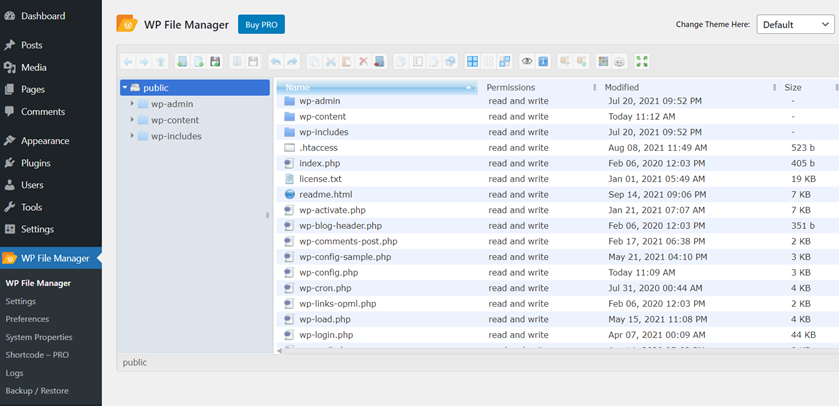The image size is (839, 406).
Task: Click the Rename toolbar icon
Action: pyautogui.click(x=417, y=62)
